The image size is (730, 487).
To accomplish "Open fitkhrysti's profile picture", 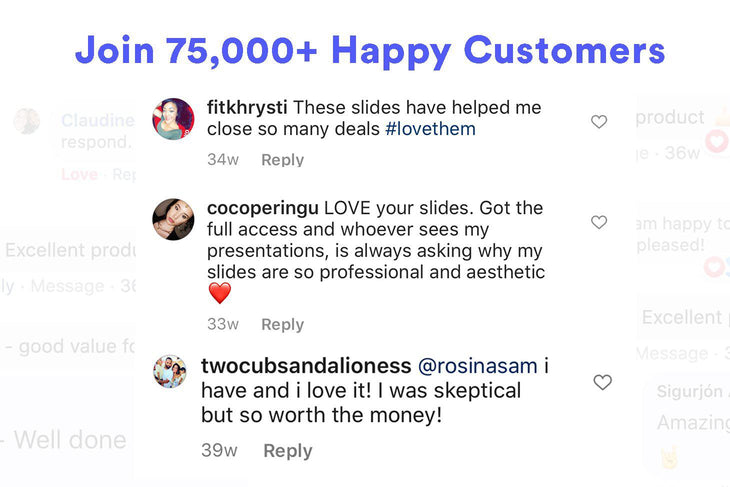I will [173, 119].
